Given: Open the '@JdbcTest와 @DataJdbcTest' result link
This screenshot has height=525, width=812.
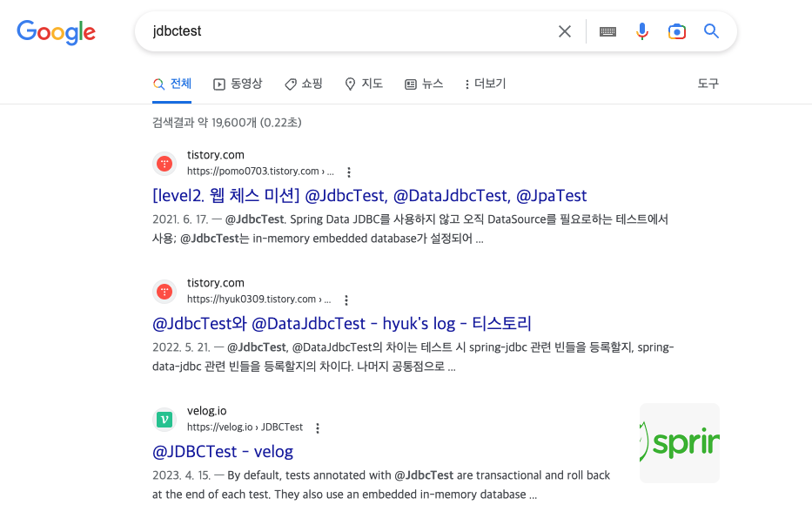Looking at the screenshot, I should (341, 324).
